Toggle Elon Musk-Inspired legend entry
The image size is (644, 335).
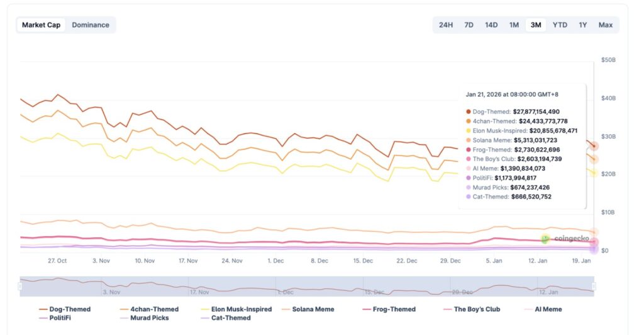pyautogui.click(x=241, y=309)
